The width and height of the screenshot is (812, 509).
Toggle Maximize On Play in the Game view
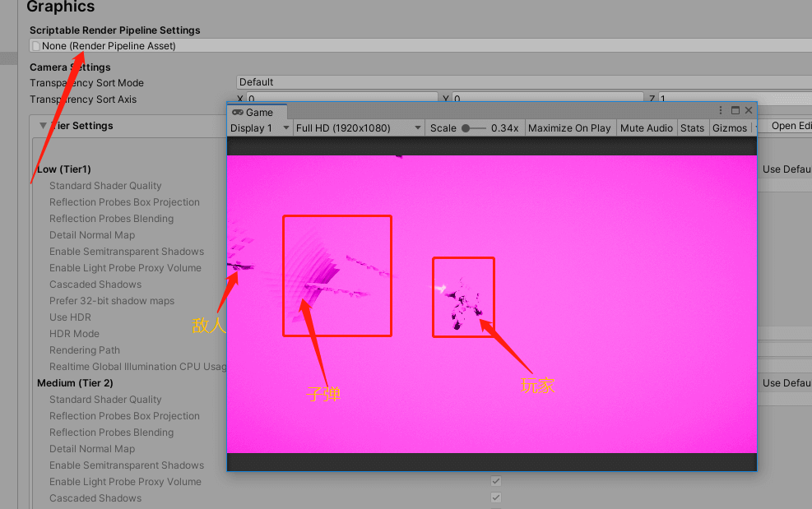pyautogui.click(x=569, y=127)
